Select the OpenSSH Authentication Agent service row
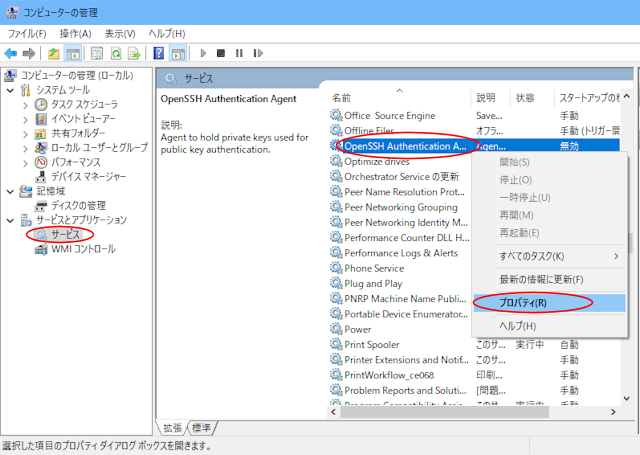 click(475, 146)
